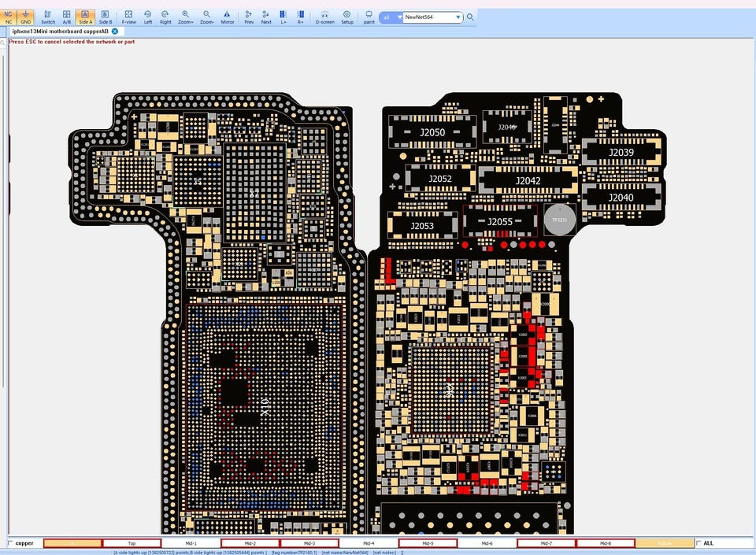Screen dimensions: 756x555
Task: Click the Mirror board icon
Action: click(228, 17)
